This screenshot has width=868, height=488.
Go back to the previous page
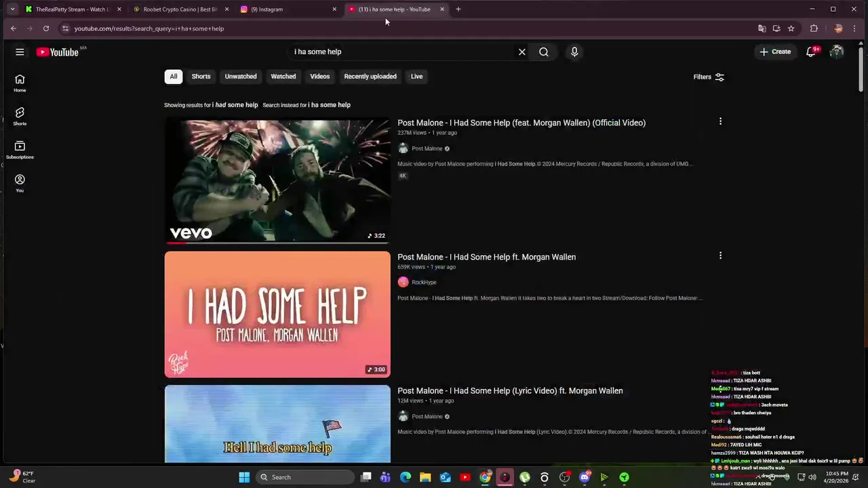[x=13, y=28]
